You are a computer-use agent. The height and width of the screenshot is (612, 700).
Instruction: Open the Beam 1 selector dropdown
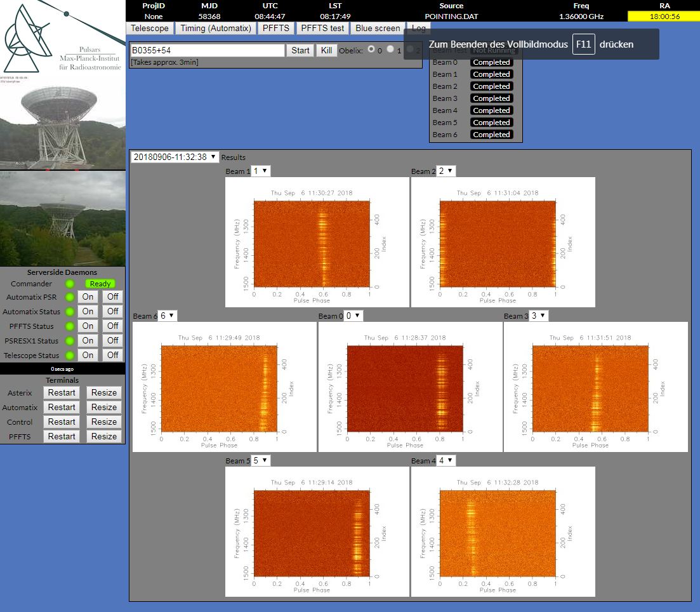pos(261,171)
